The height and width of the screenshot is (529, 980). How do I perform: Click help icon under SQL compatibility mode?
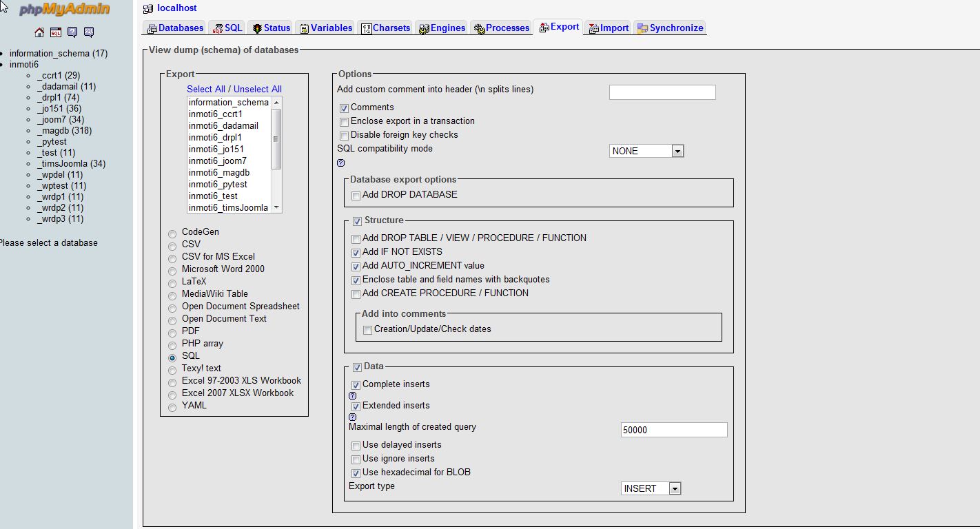coord(340,163)
